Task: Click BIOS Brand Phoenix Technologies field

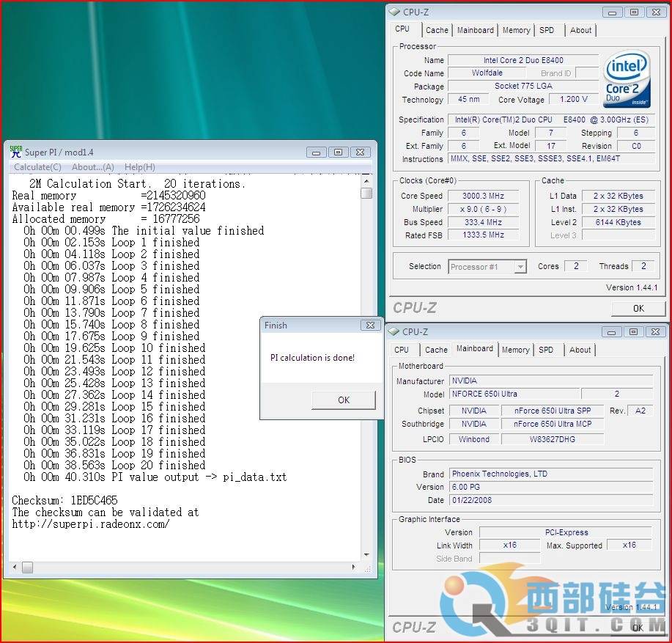Action: [x=551, y=474]
